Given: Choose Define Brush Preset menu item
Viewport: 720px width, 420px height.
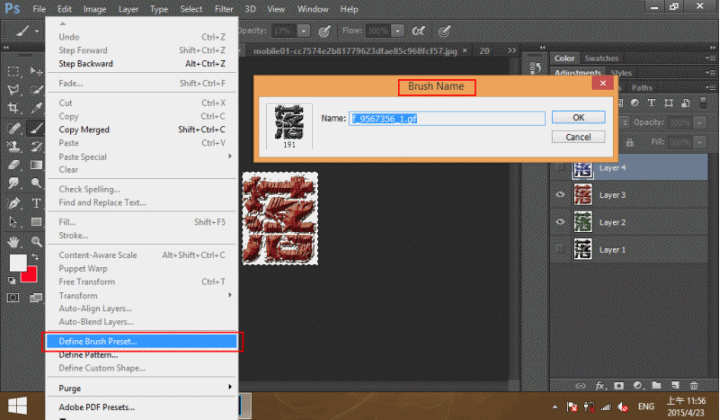Looking at the screenshot, I should [141, 341].
